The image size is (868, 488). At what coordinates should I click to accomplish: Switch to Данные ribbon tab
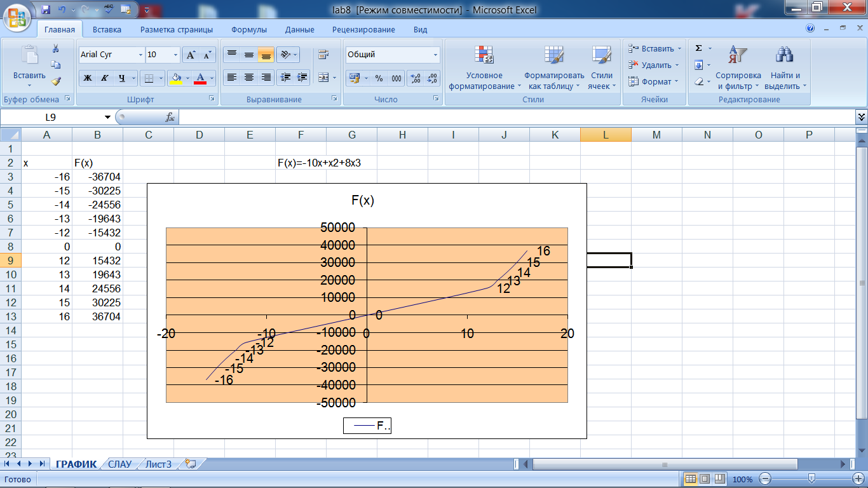pyautogui.click(x=300, y=29)
